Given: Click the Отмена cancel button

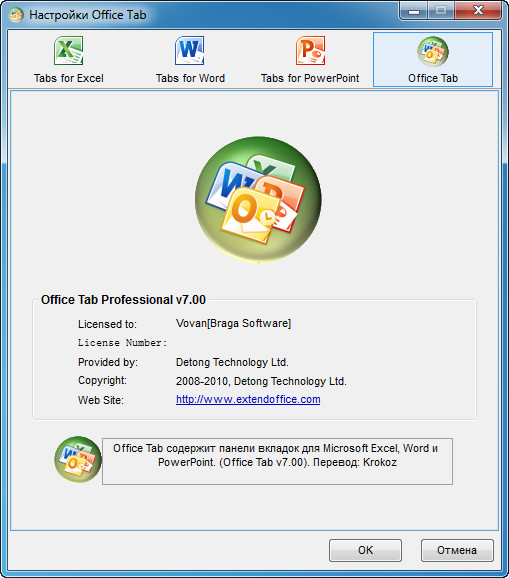Looking at the screenshot, I should point(457,550).
